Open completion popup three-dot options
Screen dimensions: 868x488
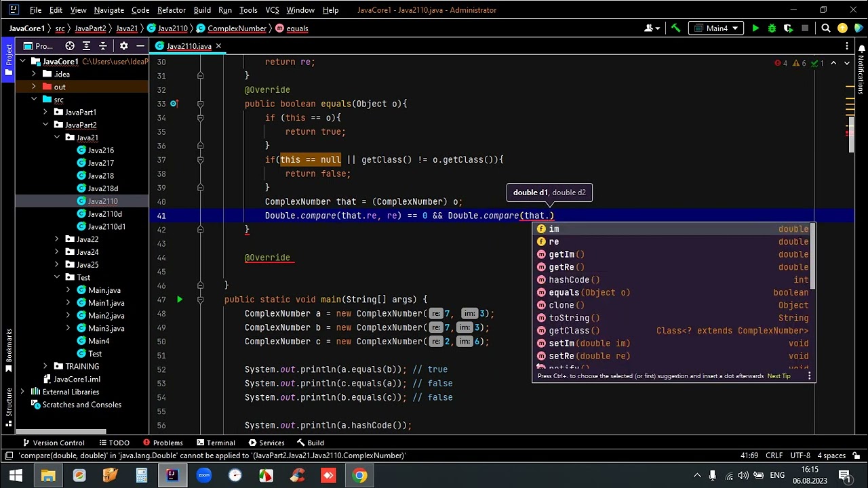coord(809,375)
